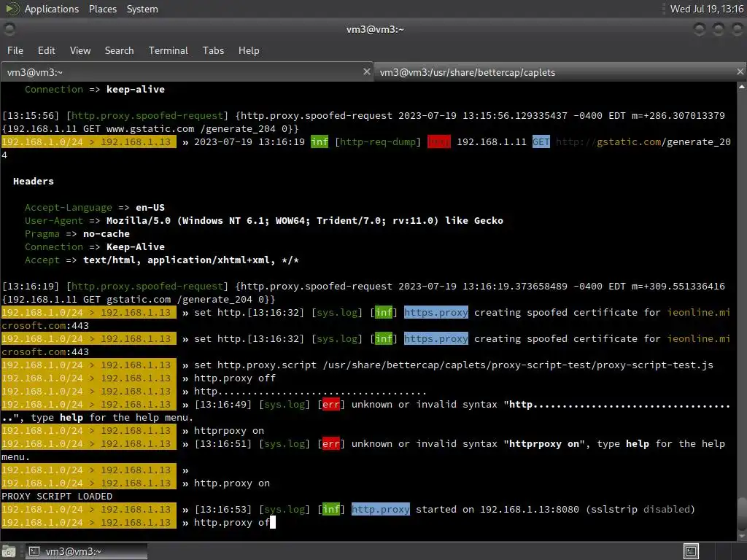Screen dimensions: 747x560
Task: Switch to the /usr/share/bettercap/caplets tab
Action: [x=560, y=72]
